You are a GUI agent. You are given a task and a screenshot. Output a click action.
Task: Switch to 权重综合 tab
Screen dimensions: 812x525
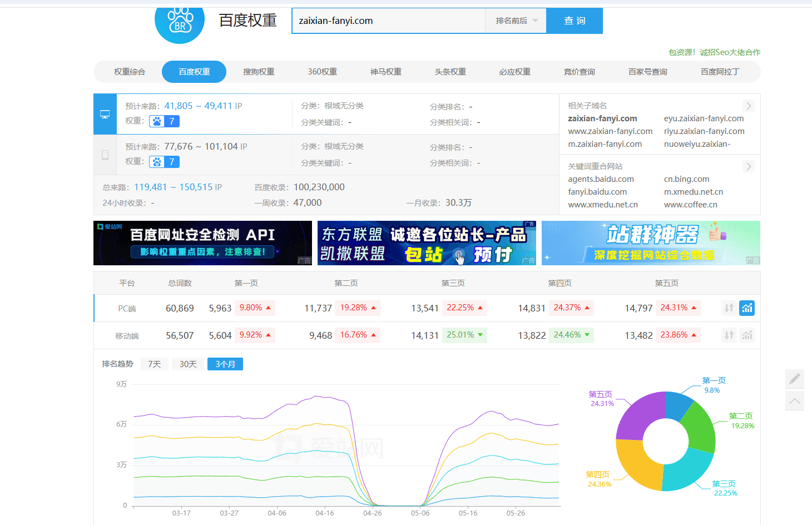(x=130, y=72)
